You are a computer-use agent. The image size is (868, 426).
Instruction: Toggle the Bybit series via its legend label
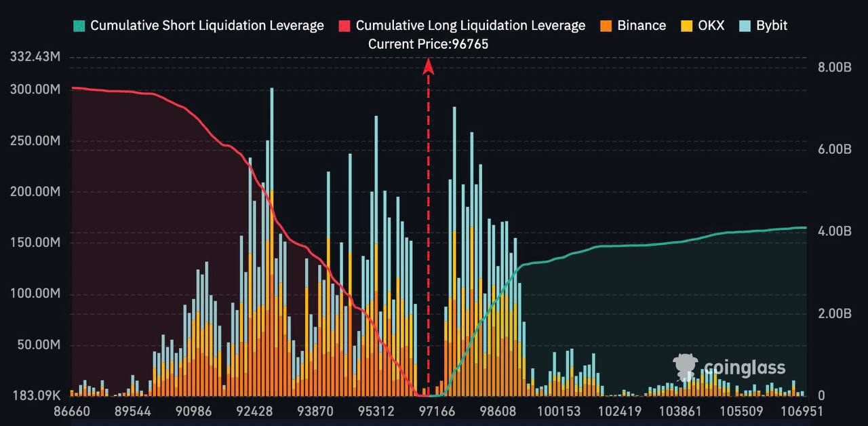tap(772, 26)
